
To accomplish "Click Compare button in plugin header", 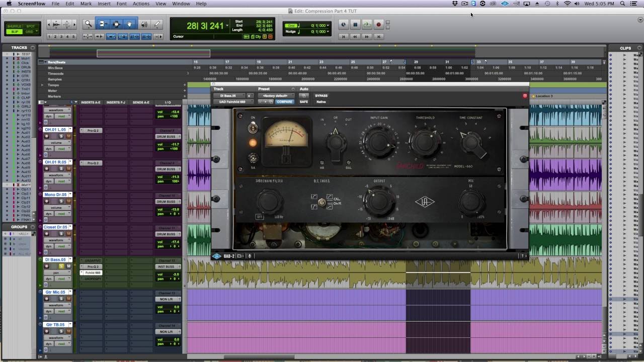I will [x=284, y=102].
